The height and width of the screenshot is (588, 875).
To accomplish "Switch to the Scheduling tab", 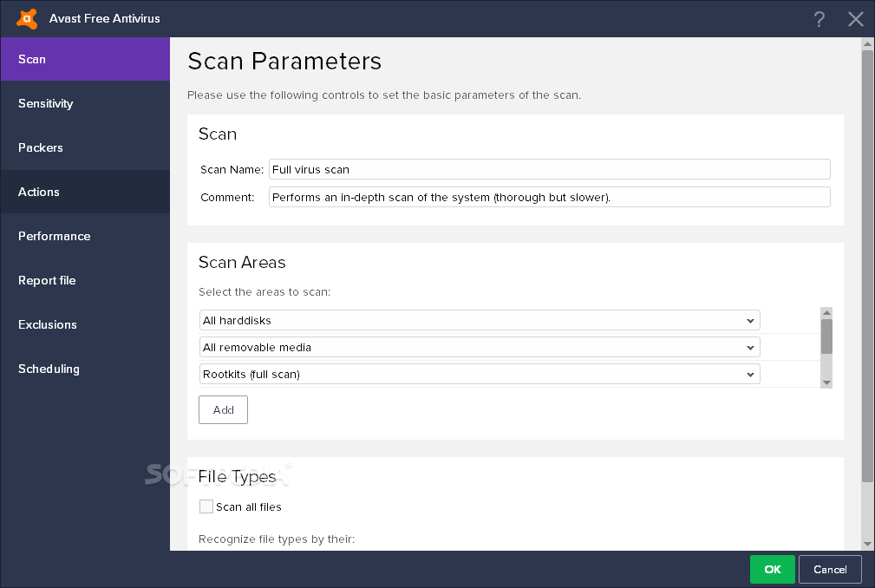I will tap(85, 369).
